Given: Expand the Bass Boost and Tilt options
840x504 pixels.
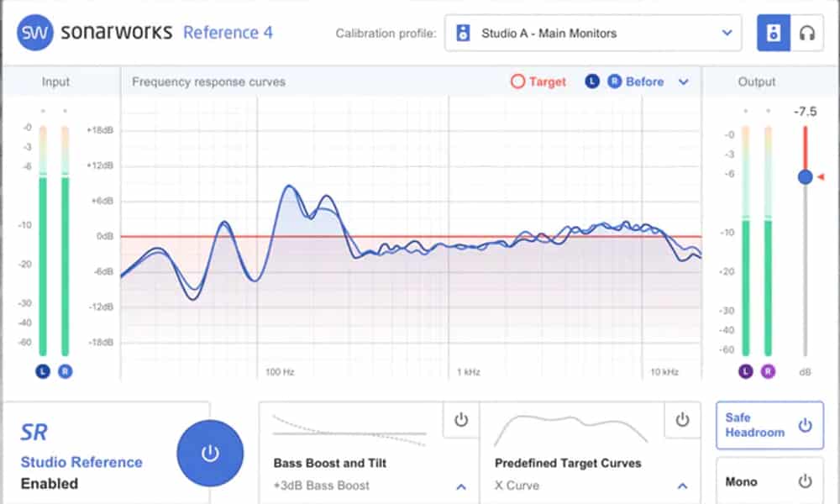Looking at the screenshot, I should click(461, 486).
